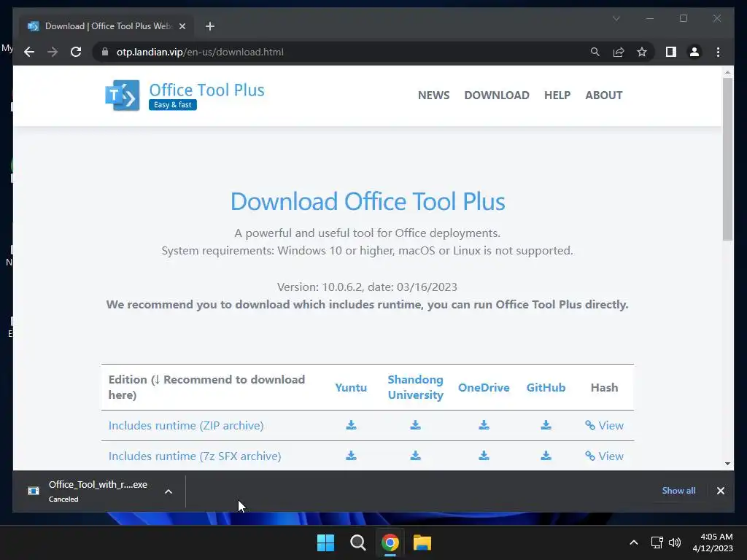Open Chrome three-dot menu
The height and width of the screenshot is (560, 747).
pyautogui.click(x=718, y=52)
